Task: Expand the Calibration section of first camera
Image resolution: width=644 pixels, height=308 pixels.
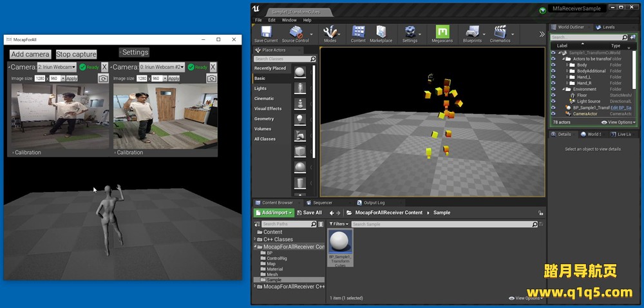Action: (27, 153)
